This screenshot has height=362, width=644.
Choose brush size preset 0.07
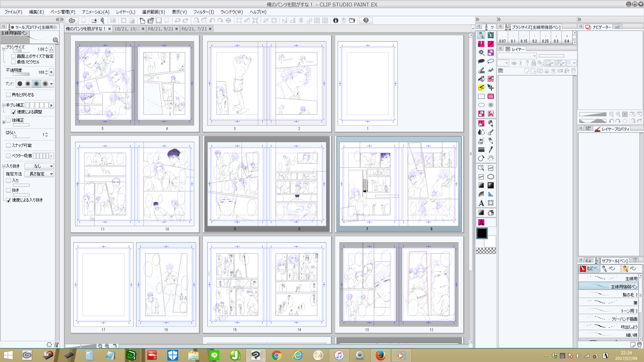[502, 38]
